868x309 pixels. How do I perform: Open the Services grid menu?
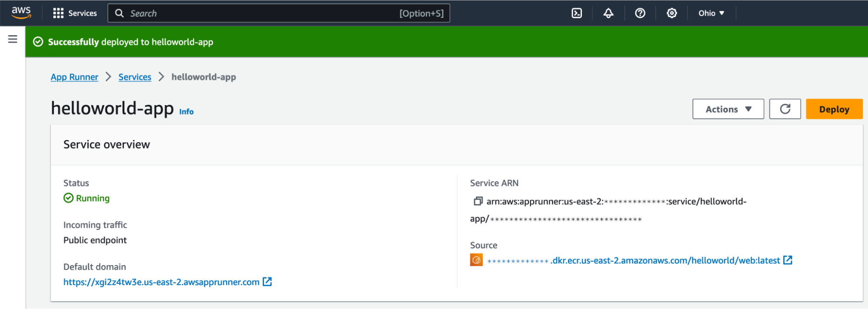tap(75, 13)
